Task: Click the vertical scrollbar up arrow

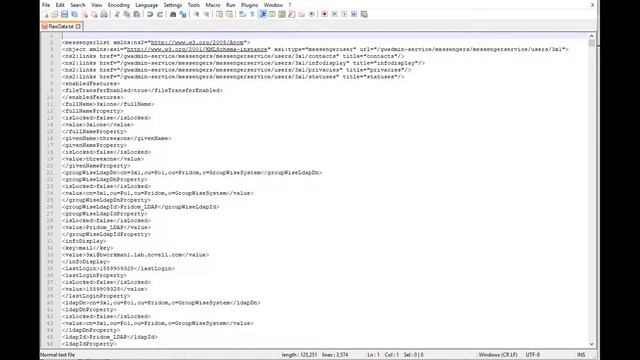Action: coord(591,36)
